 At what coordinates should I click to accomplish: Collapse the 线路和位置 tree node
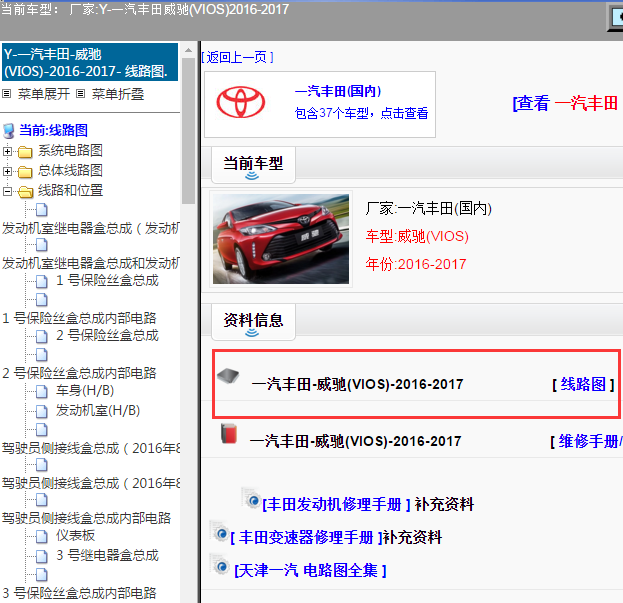tap(7, 191)
